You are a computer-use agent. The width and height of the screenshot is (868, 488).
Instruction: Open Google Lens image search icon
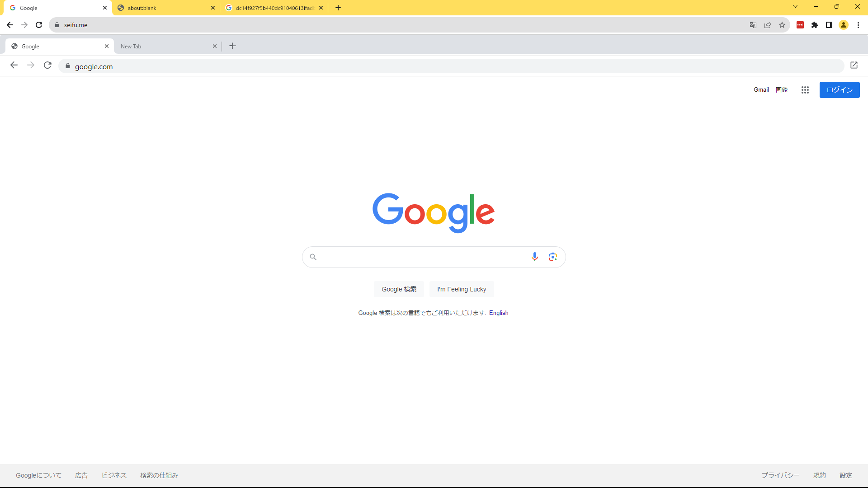pos(552,257)
